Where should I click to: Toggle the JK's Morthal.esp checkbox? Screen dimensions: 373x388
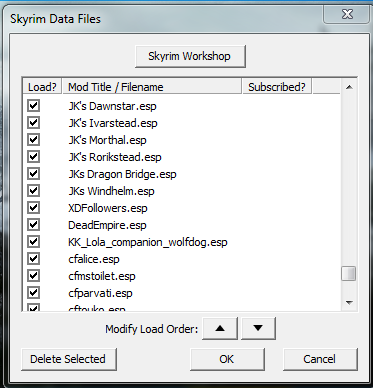point(33,140)
